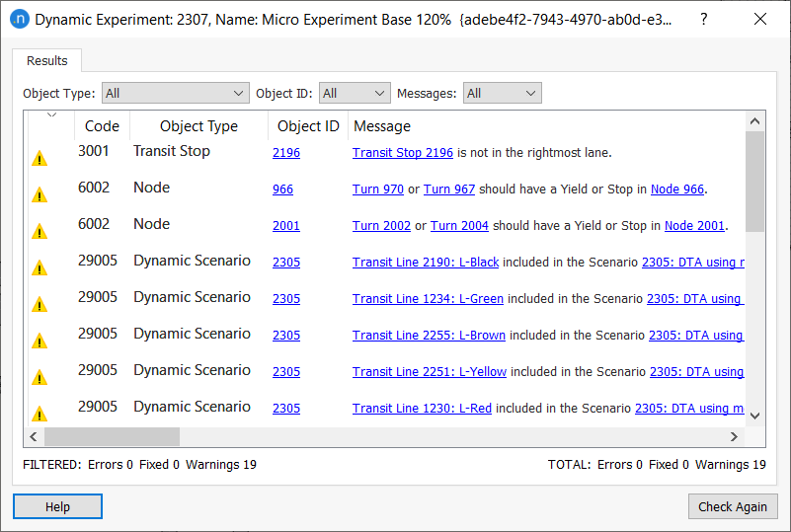Open Object ID 2305 link in L-Red row

286,409
